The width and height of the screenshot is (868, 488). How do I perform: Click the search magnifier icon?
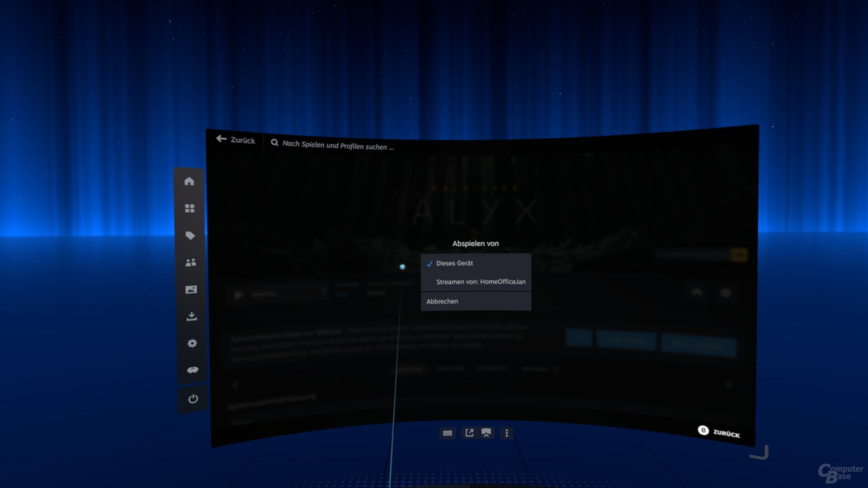[x=274, y=142]
